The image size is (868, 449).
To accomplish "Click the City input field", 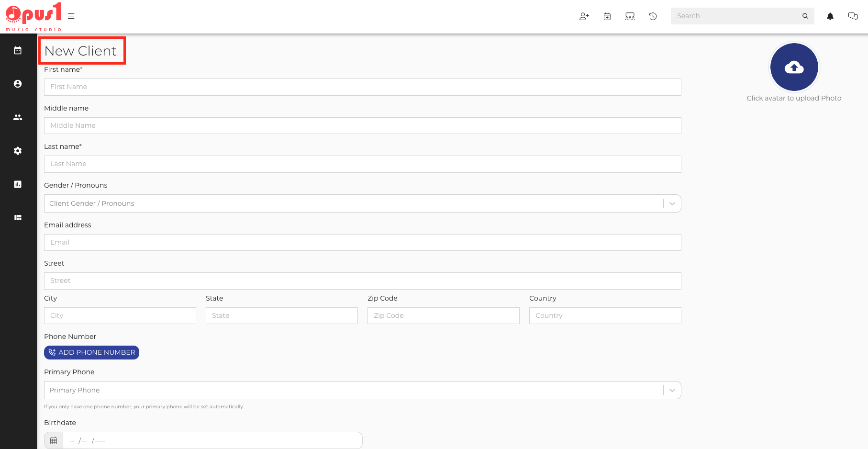I will click(x=120, y=315).
